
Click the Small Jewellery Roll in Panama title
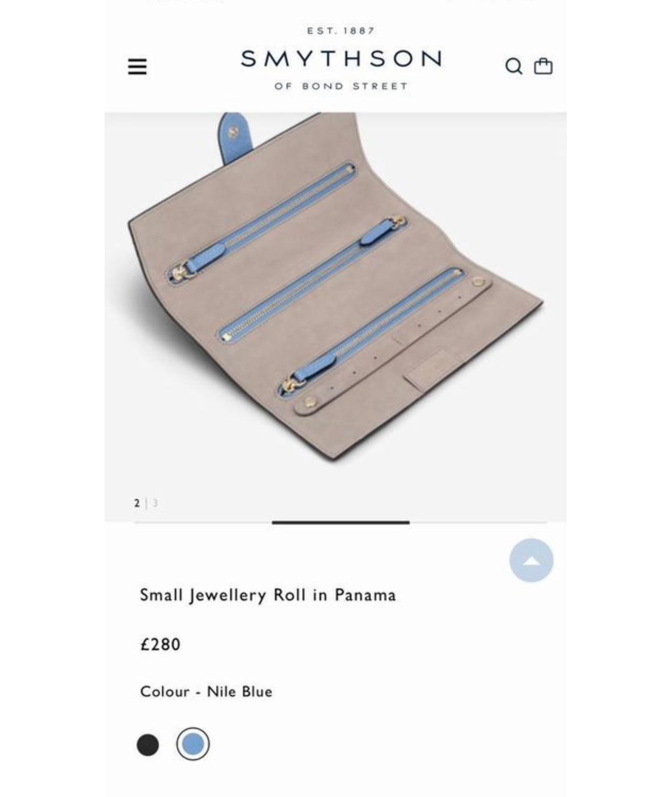[x=268, y=595]
